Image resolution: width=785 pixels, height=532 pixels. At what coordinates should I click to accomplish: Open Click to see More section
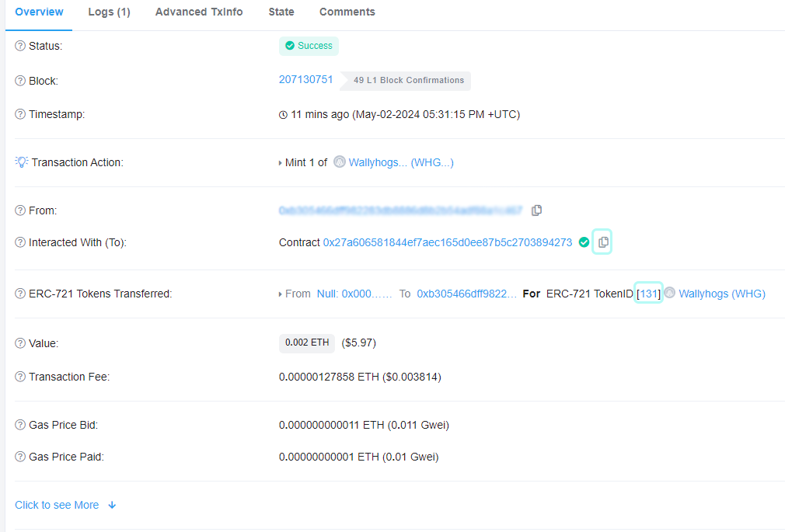(57, 505)
